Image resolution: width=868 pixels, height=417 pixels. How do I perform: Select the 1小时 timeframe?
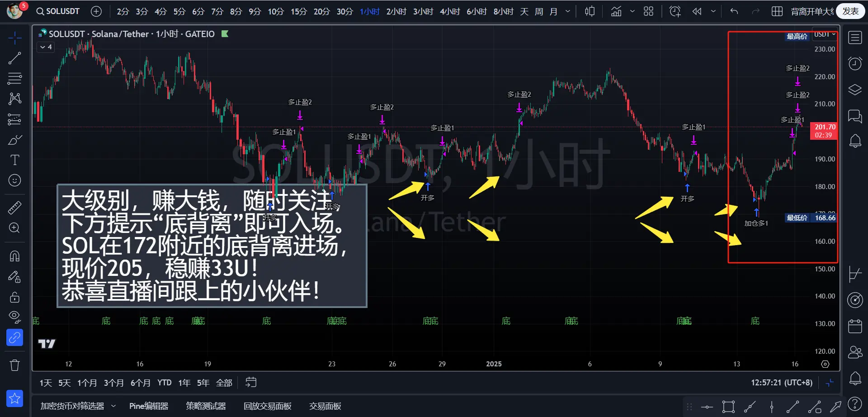click(x=369, y=11)
